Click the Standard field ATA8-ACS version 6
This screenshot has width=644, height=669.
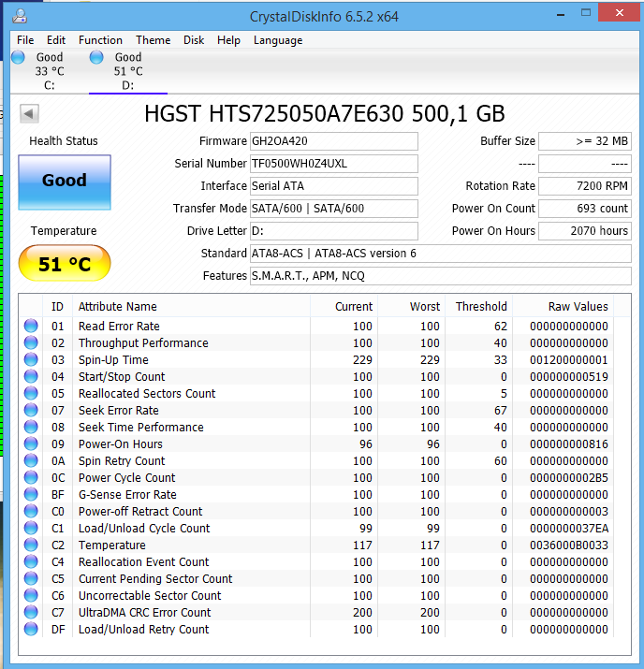click(441, 254)
